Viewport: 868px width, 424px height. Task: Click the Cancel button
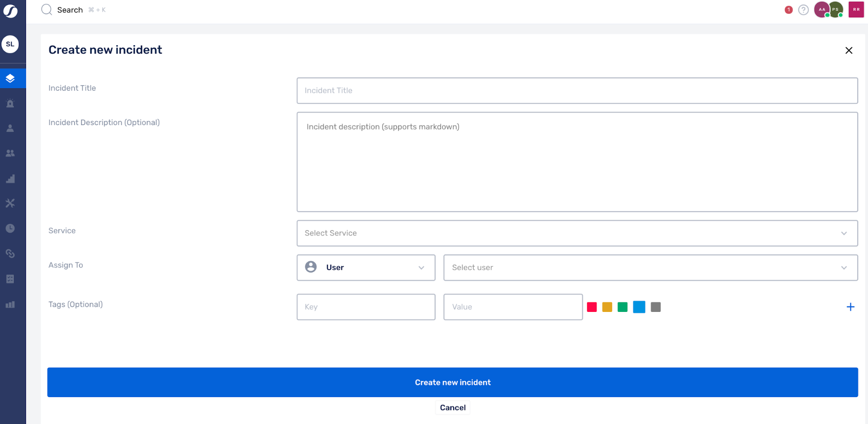pyautogui.click(x=452, y=407)
